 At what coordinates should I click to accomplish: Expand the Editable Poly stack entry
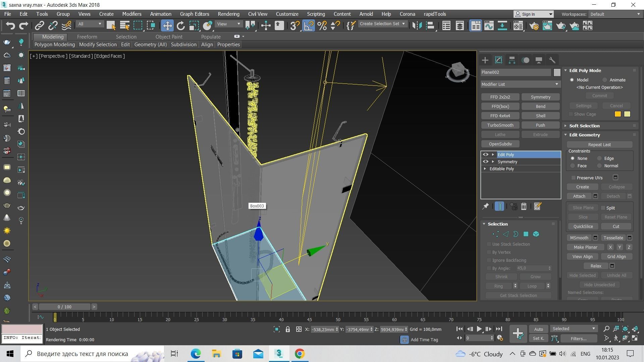[485, 169]
